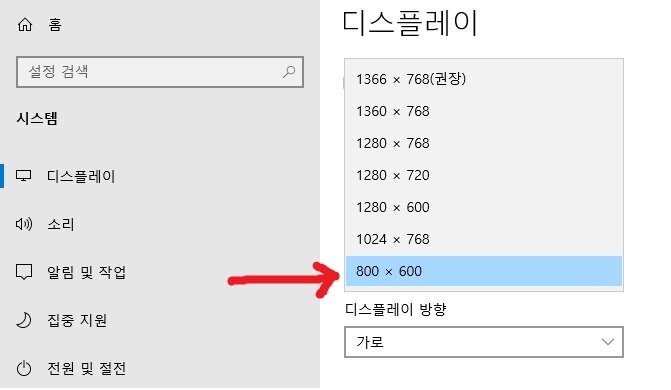The height and width of the screenshot is (390, 671).
Task: Click the speaker icon beside 소리
Action: pyautogui.click(x=24, y=224)
